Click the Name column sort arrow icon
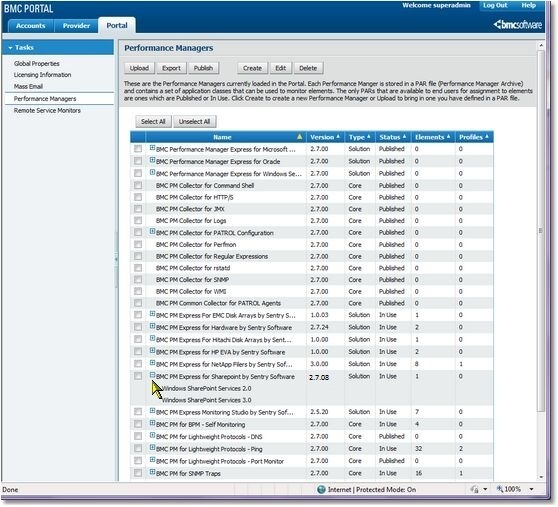 pos(299,137)
